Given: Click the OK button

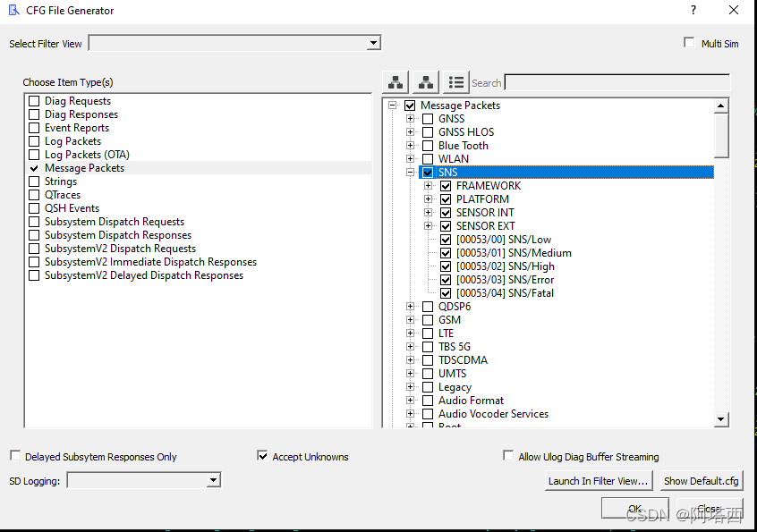Looking at the screenshot, I should pyautogui.click(x=634, y=509).
